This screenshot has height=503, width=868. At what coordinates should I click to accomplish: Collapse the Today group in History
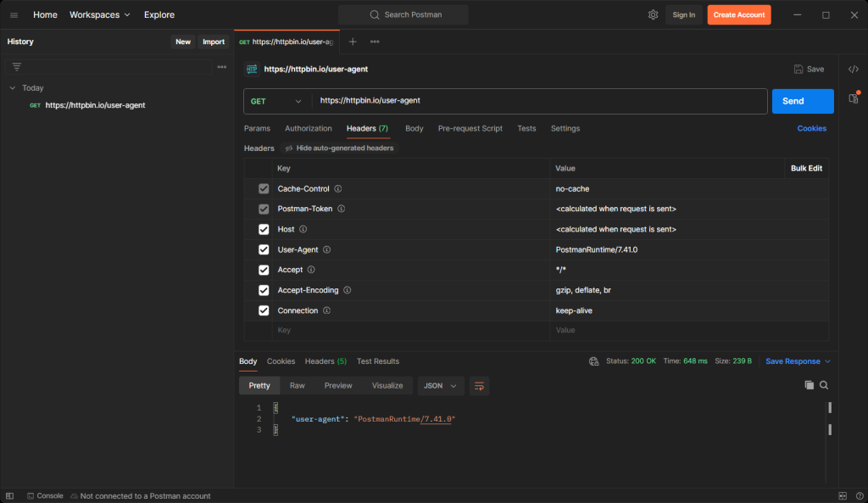[12, 87]
